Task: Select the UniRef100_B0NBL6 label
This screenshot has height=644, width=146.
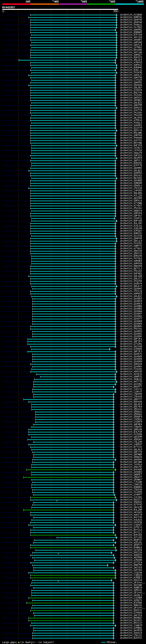Action: (x=131, y=548)
